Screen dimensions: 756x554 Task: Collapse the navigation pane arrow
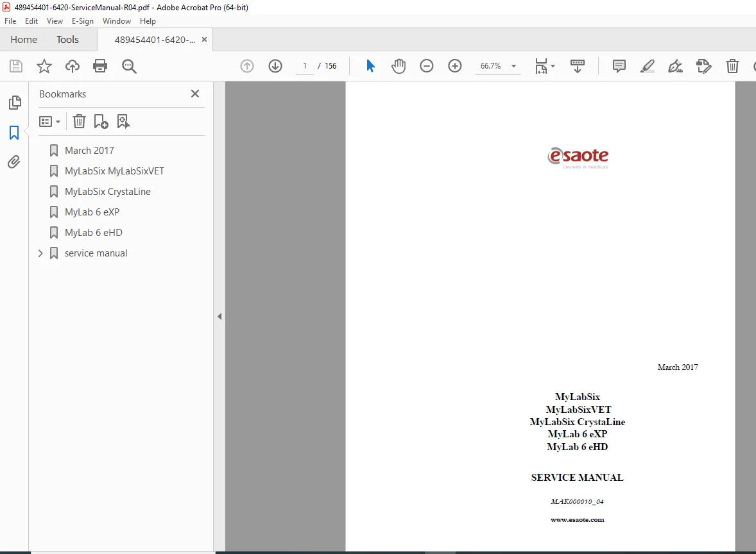point(219,317)
